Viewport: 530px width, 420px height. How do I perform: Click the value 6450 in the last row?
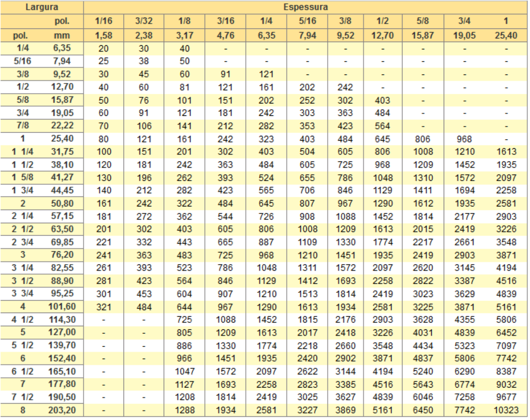pyautogui.click(x=423, y=410)
